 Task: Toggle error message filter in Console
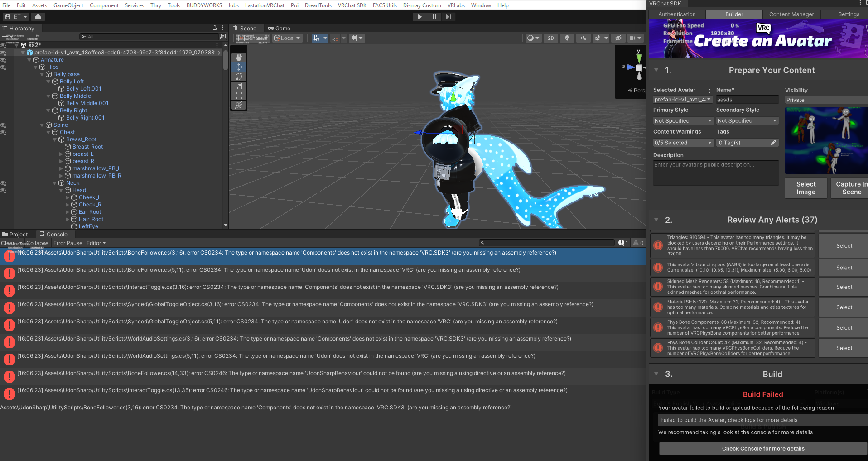coord(624,243)
